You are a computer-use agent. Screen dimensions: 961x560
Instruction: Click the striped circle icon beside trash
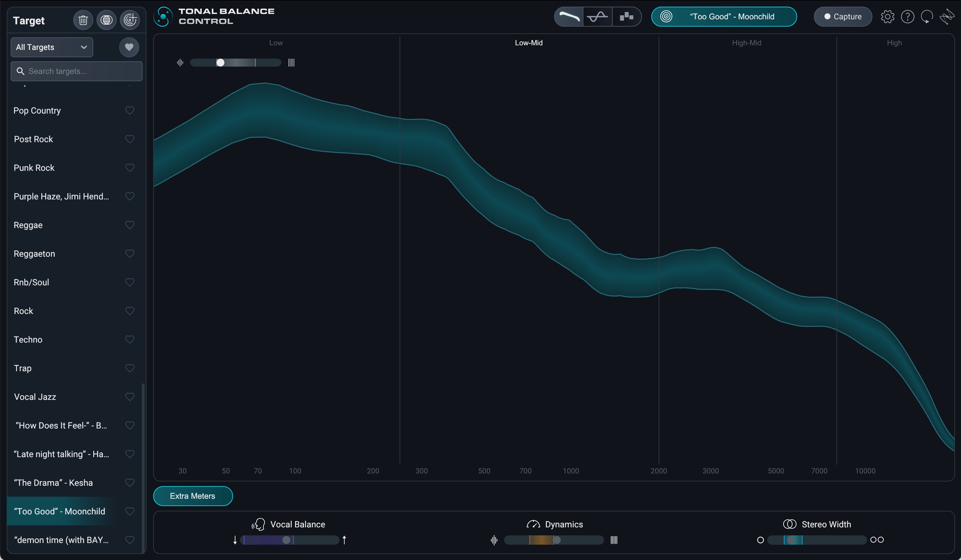pyautogui.click(x=107, y=20)
